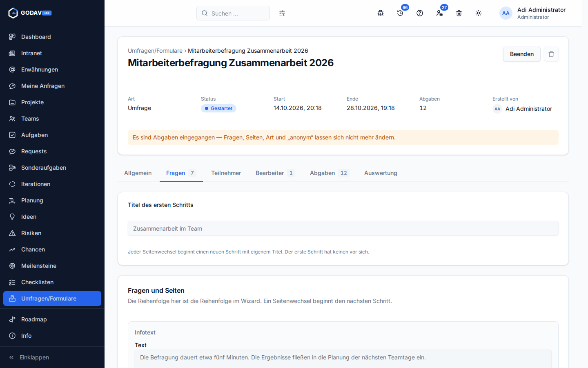Go to Sonderaufgaben in the sidebar
The image size is (588, 368).
coord(52,168)
